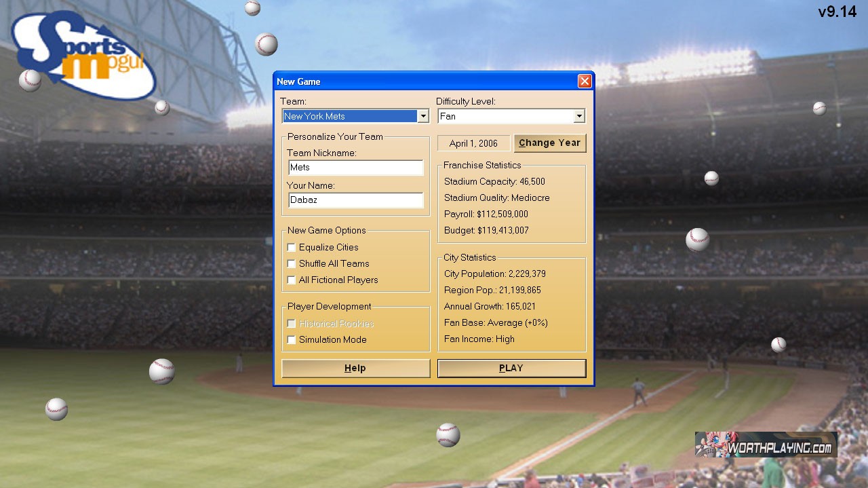Enable the Equalize Cities checkbox
868x488 pixels.
(x=292, y=248)
